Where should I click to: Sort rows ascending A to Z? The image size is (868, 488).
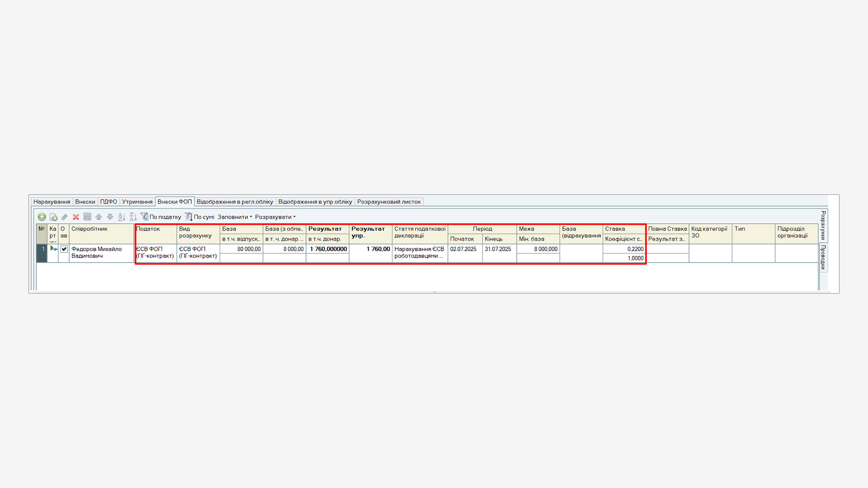[x=121, y=217]
